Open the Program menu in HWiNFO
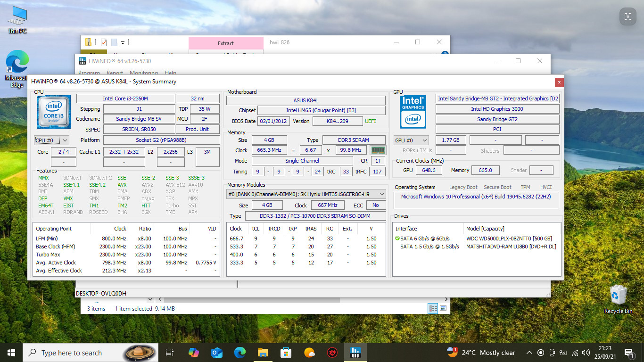This screenshot has height=362, width=644. pyautogui.click(x=89, y=73)
